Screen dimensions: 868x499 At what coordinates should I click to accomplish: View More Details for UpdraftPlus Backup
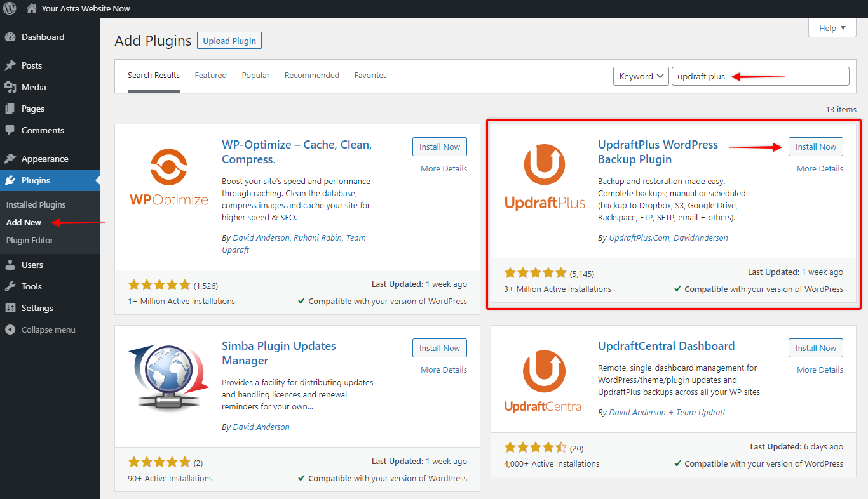820,168
